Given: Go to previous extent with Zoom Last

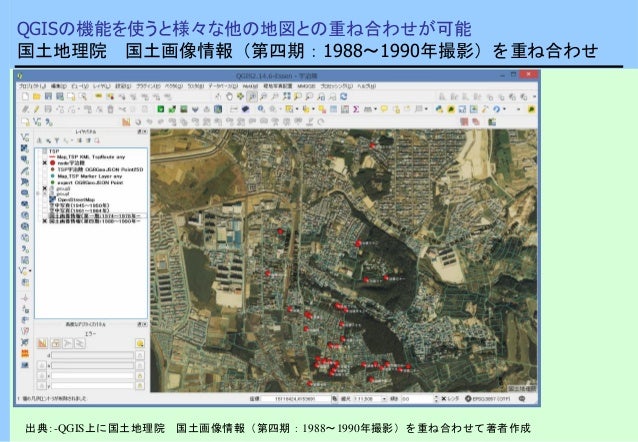Looking at the screenshot, I should (321, 96).
